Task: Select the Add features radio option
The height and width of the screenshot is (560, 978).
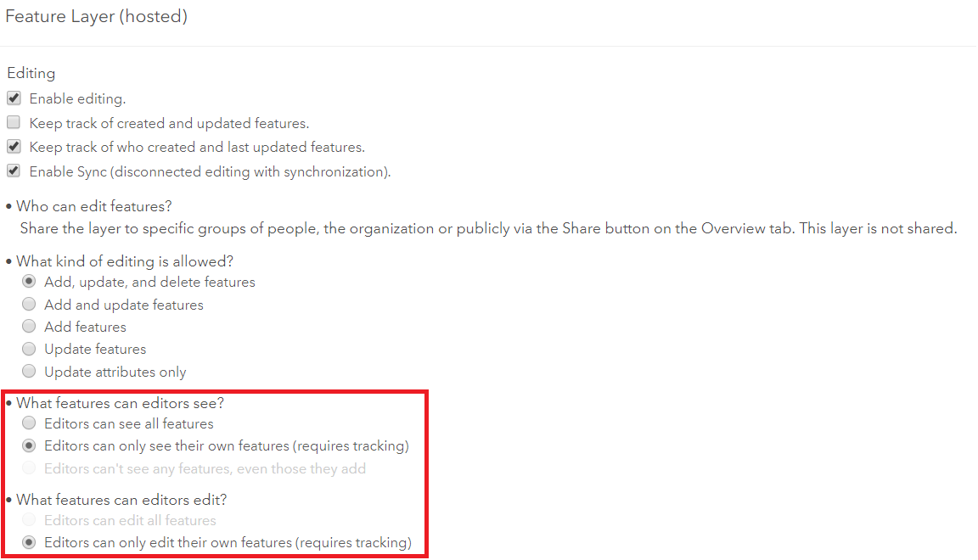Action: point(29,327)
